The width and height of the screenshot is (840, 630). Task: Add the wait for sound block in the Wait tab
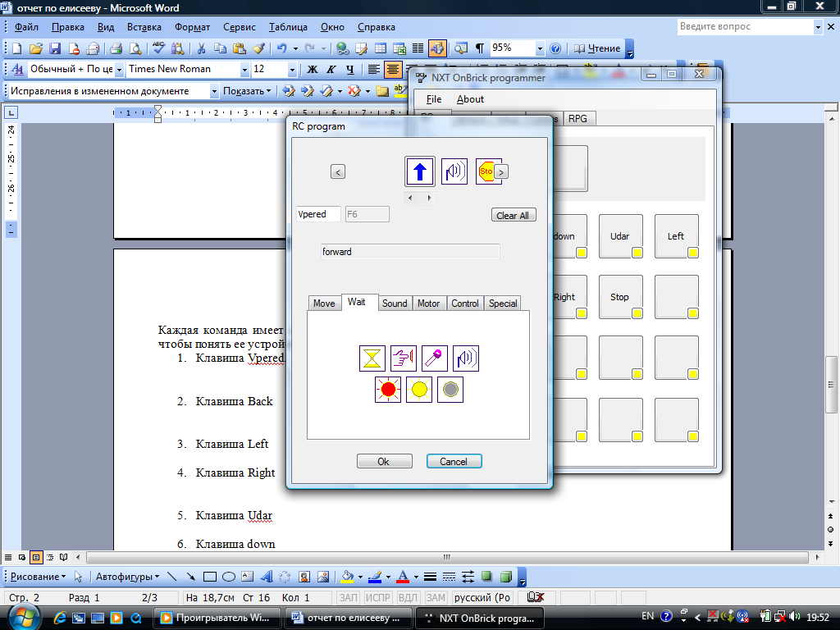pos(466,358)
